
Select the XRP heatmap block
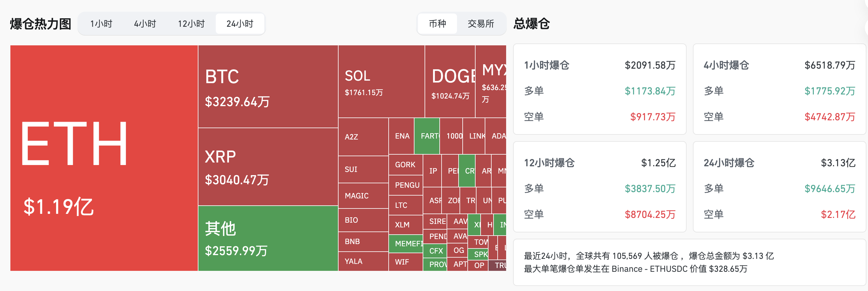268,167
